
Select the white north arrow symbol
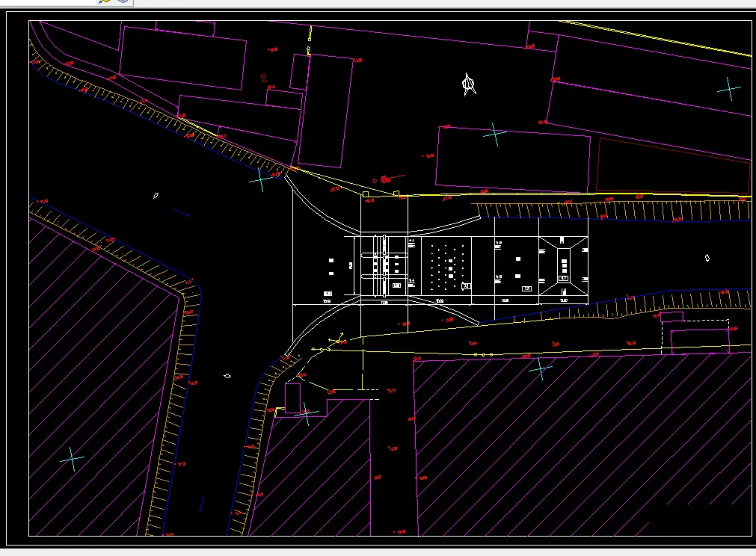click(x=469, y=84)
